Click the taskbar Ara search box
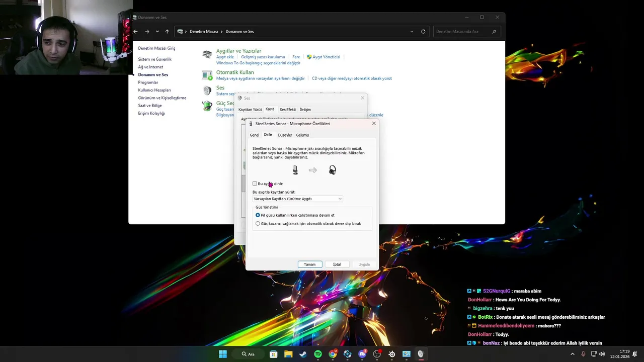This screenshot has width=644, height=362. (x=248, y=354)
